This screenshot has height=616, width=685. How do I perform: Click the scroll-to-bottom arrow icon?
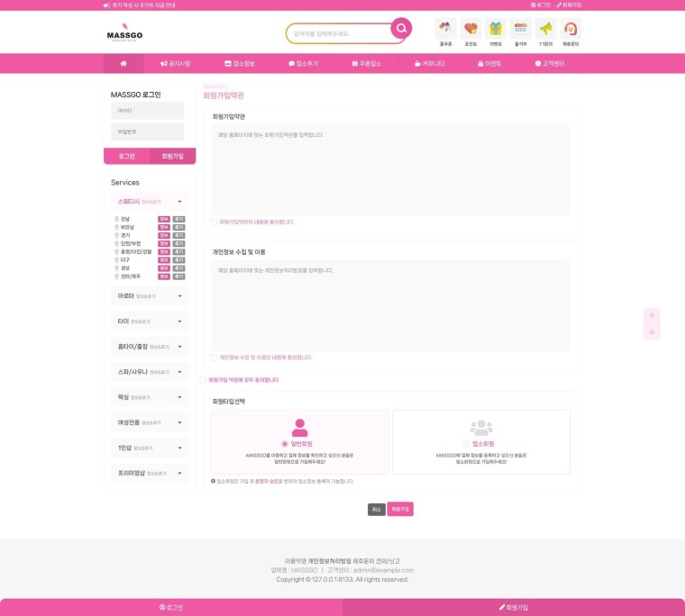click(x=652, y=331)
